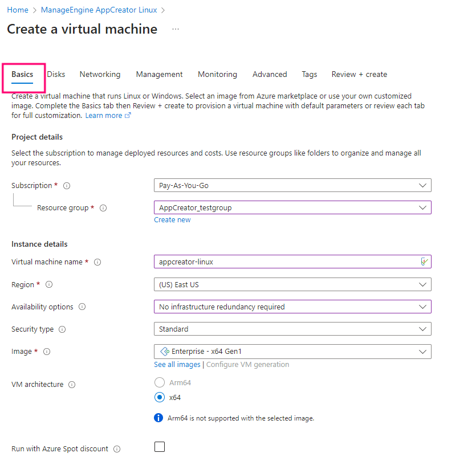476x457 pixels.
Task: Open the Image selection dropdown
Action: [x=292, y=352]
